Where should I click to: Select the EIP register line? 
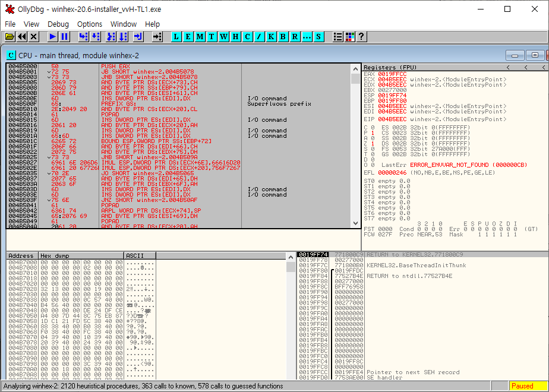pos(435,119)
